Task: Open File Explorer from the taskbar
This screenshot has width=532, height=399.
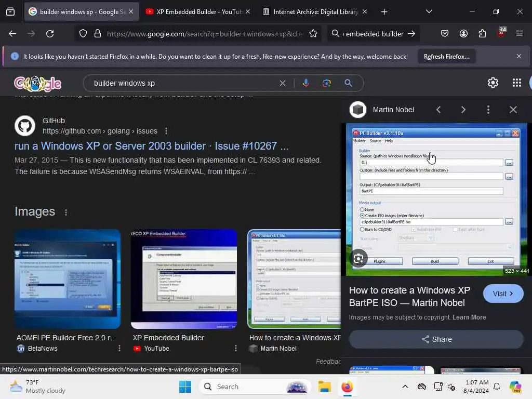Action: click(x=324, y=387)
